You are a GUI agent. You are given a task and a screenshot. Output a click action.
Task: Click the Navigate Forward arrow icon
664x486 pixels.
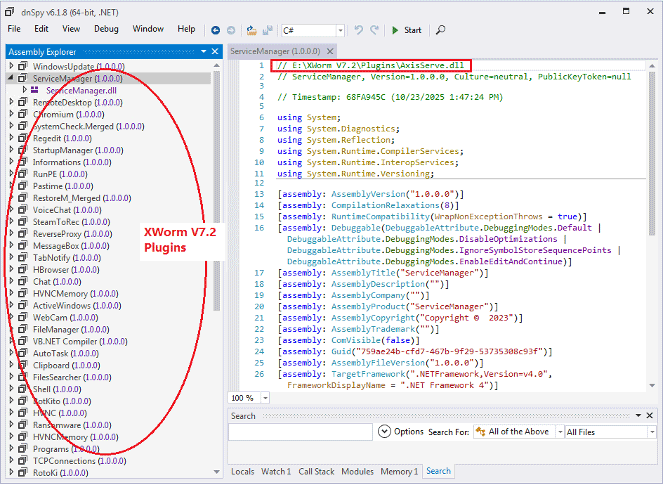pyautogui.click(x=232, y=30)
